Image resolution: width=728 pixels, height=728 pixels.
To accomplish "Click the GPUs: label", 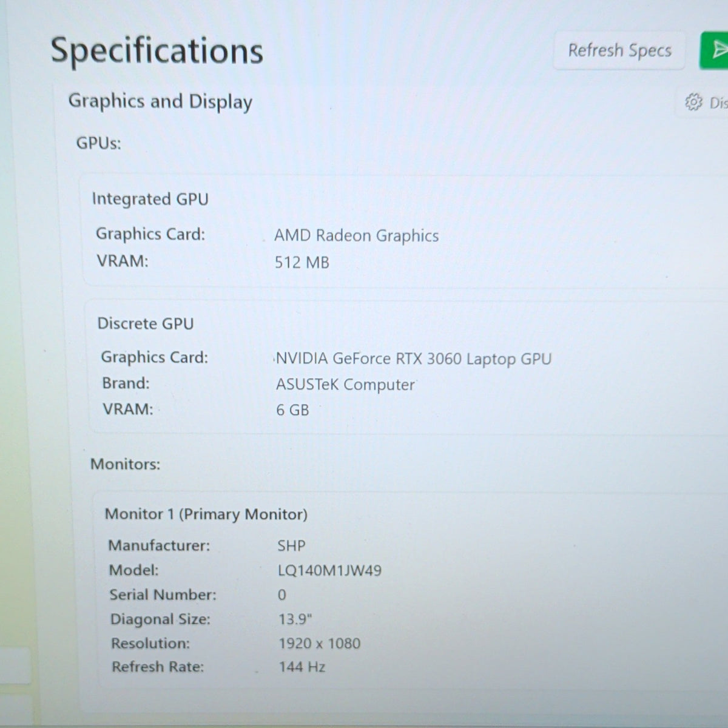I will tap(98, 143).
